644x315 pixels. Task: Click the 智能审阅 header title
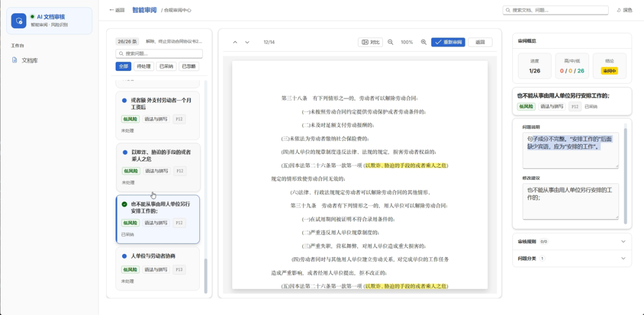pyautogui.click(x=144, y=10)
